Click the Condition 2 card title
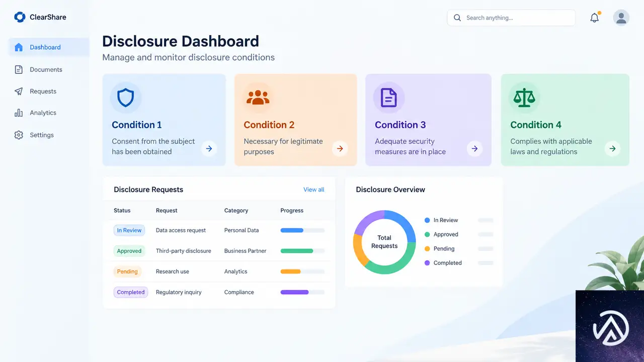This screenshot has width=644, height=362. 269,125
